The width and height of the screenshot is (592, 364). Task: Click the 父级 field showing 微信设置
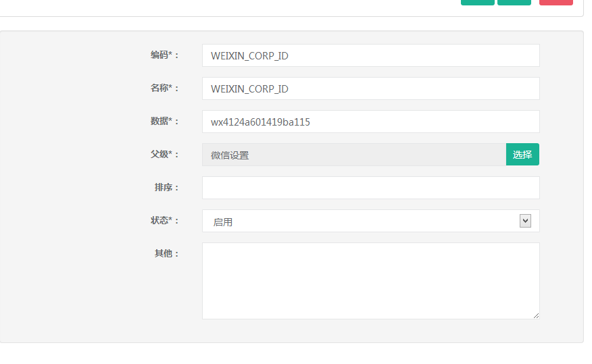point(353,155)
